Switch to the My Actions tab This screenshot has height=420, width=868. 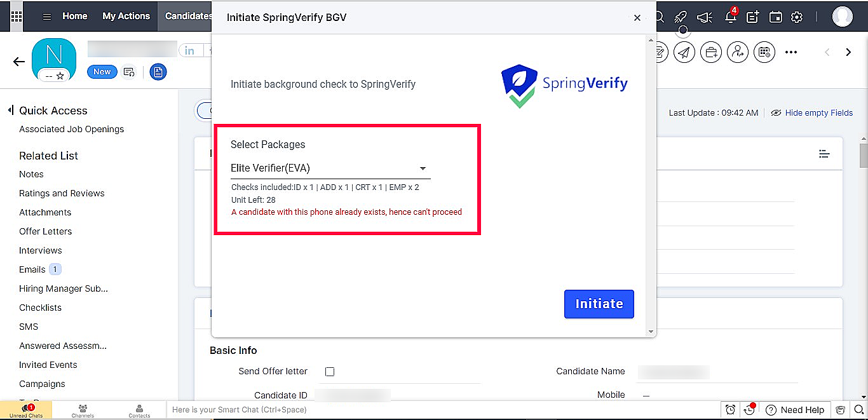(126, 16)
